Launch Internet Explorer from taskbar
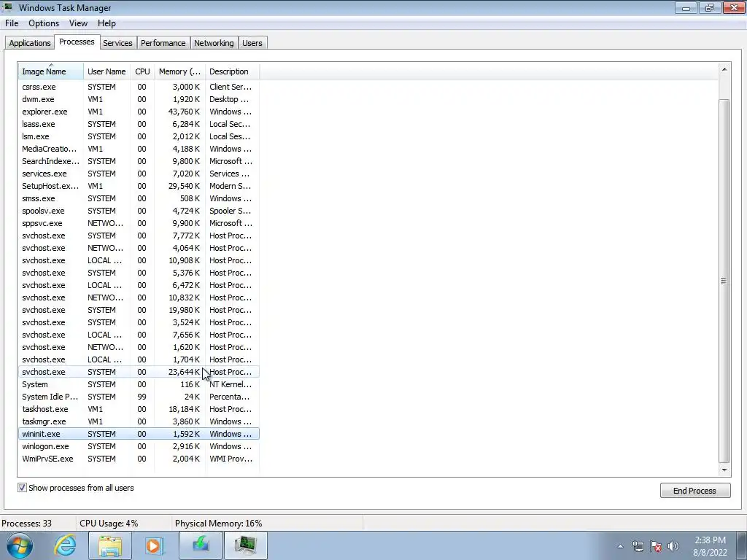The image size is (747, 560). coord(65,545)
